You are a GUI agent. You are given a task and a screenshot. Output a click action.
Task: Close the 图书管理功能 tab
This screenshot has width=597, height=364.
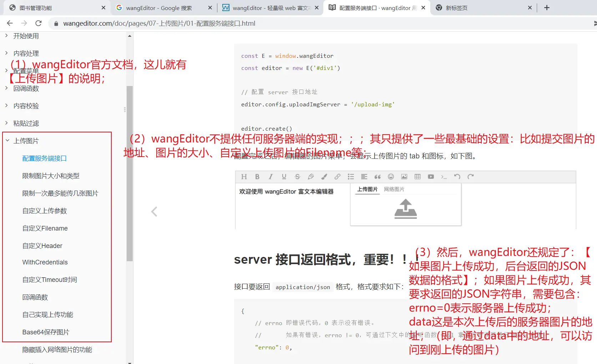[103, 7]
